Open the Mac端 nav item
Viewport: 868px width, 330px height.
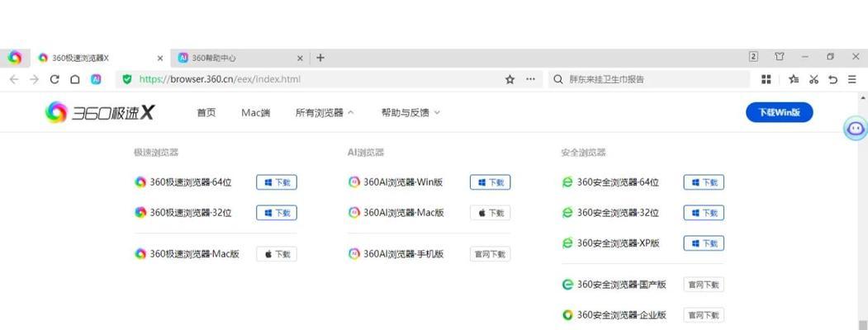pyautogui.click(x=256, y=113)
